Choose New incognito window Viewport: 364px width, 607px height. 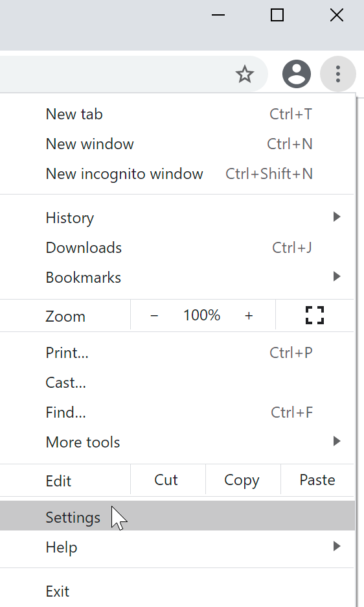[177, 174]
